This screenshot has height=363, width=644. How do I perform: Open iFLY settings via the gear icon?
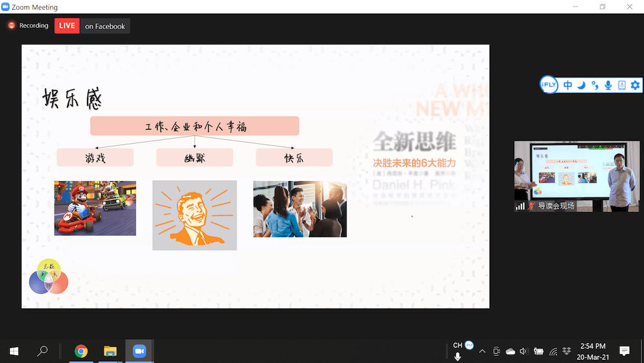[635, 85]
